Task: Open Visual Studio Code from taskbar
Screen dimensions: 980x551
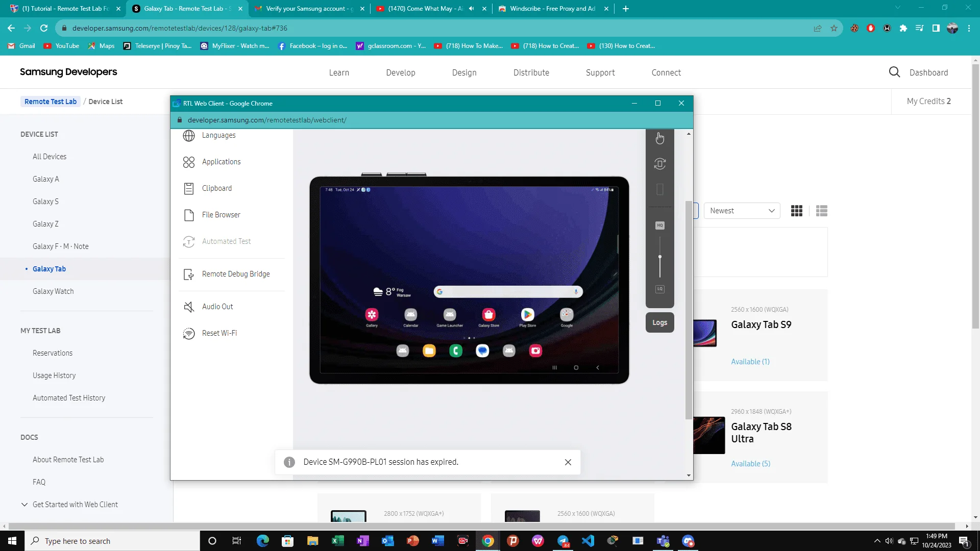Action: (x=588, y=541)
